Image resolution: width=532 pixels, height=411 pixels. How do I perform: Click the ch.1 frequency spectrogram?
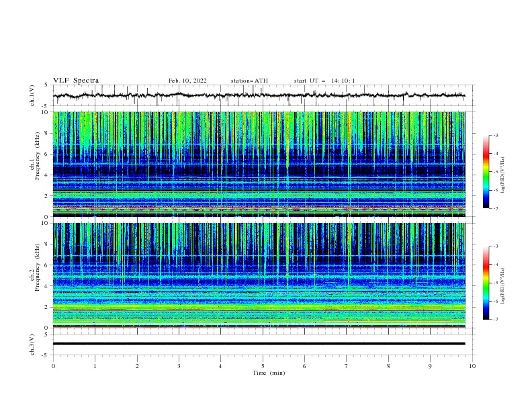pos(259,164)
